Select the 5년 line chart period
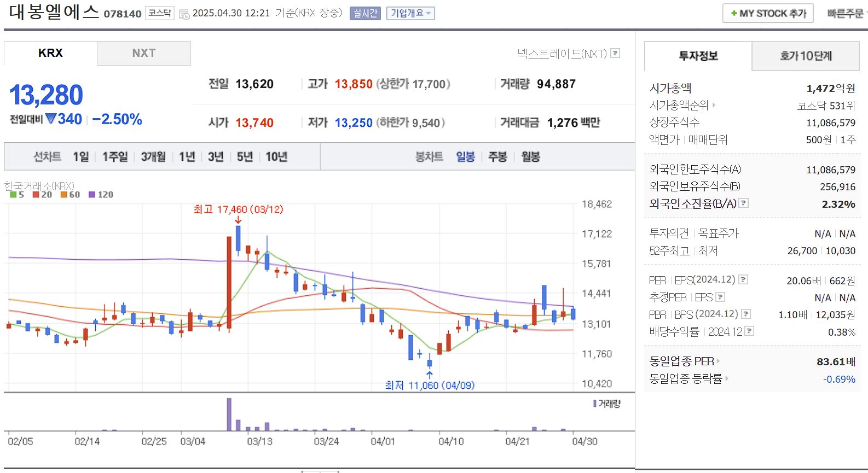 click(245, 157)
